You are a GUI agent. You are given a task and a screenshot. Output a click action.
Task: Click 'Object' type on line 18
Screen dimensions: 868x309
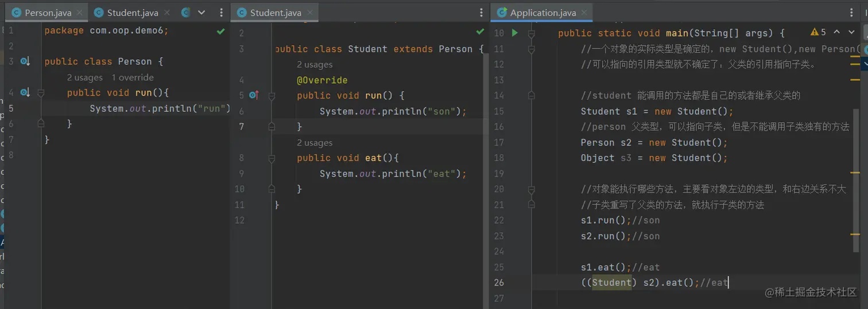598,158
